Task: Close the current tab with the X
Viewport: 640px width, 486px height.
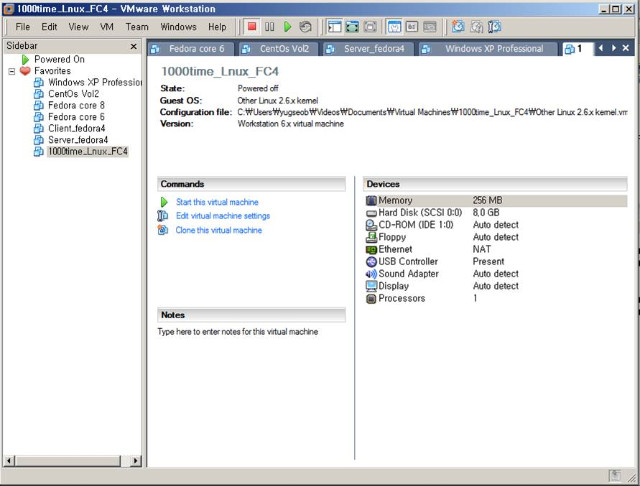Action: pyautogui.click(x=626, y=48)
